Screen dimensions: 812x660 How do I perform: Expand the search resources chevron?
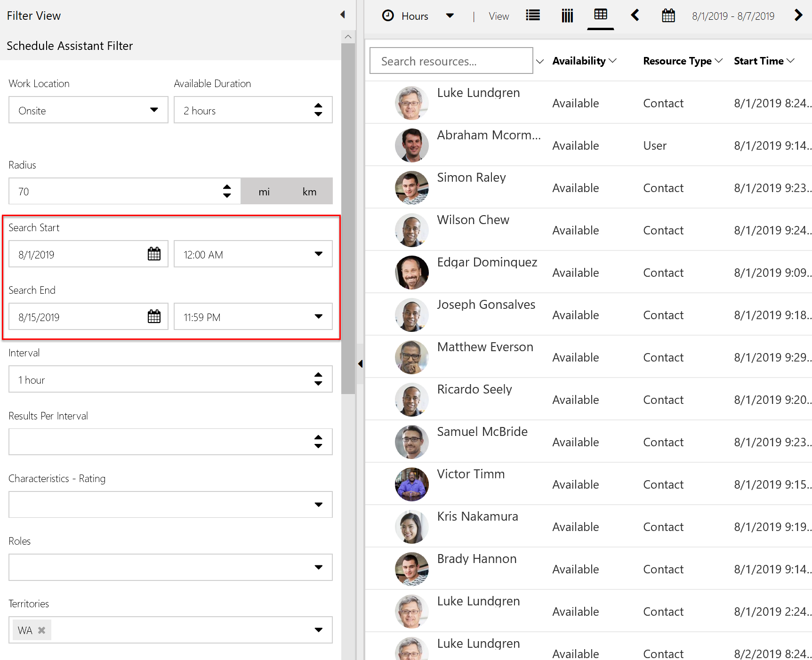540,61
